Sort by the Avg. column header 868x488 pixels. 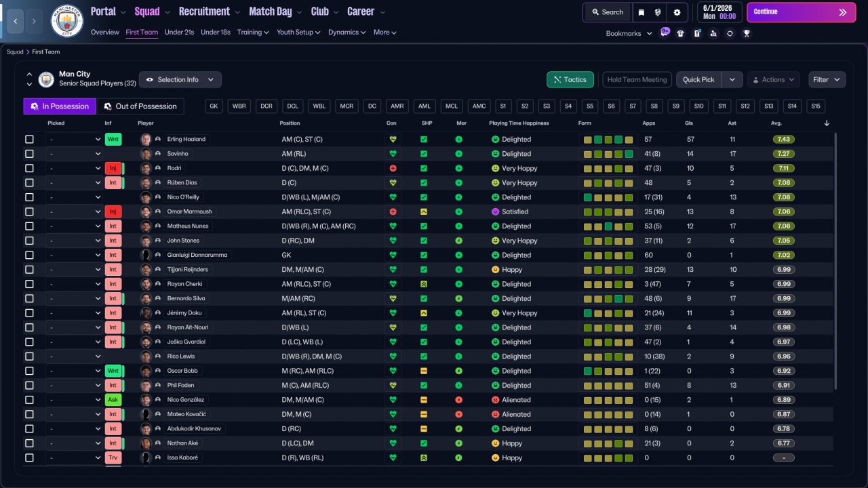[776, 123]
